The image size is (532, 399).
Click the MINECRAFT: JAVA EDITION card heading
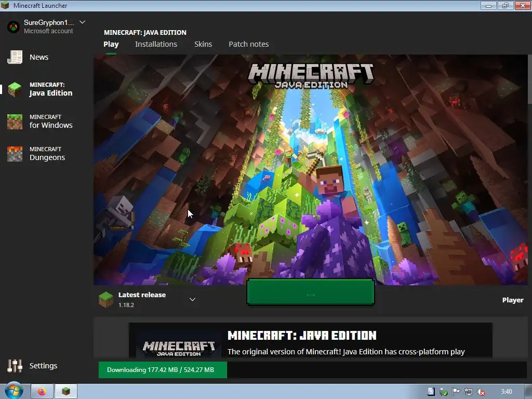pyautogui.click(x=302, y=336)
